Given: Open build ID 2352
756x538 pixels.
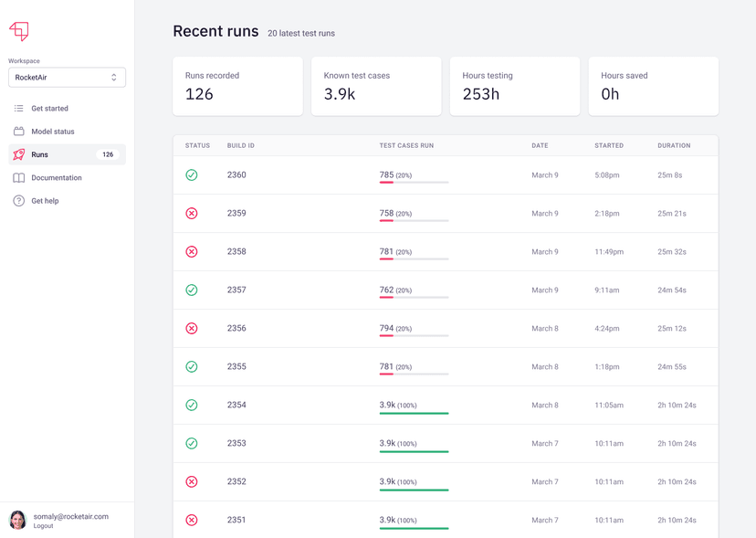Looking at the screenshot, I should tap(236, 481).
